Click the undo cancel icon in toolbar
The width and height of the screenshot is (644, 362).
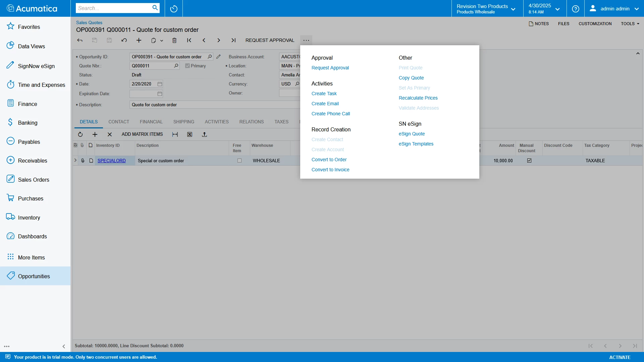click(124, 40)
